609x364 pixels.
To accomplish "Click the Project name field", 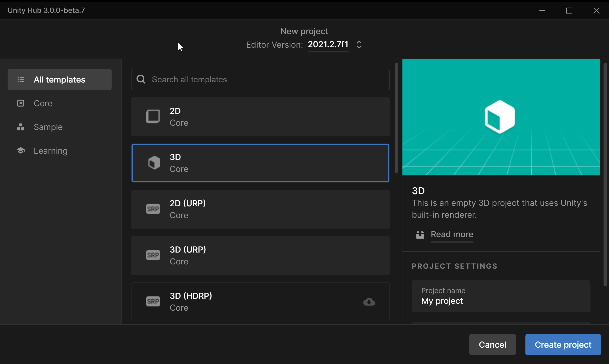I will coord(501,296).
